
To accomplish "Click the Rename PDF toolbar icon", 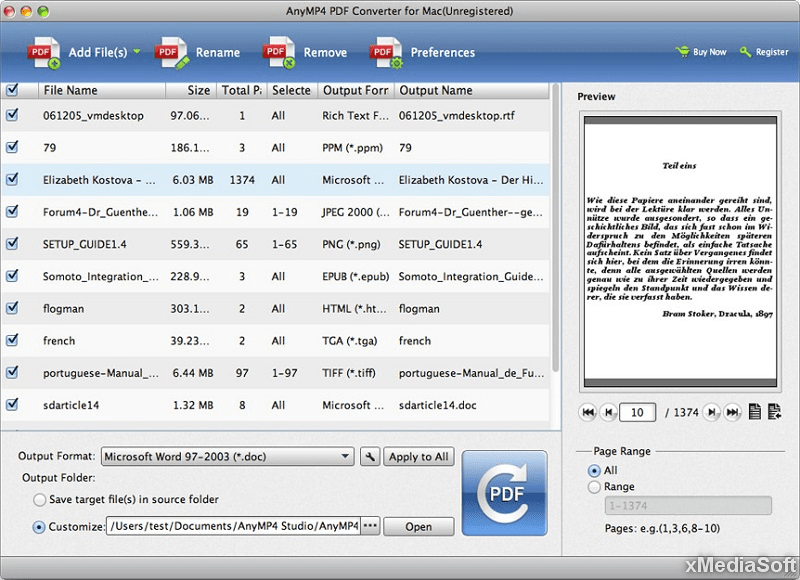I will point(172,53).
